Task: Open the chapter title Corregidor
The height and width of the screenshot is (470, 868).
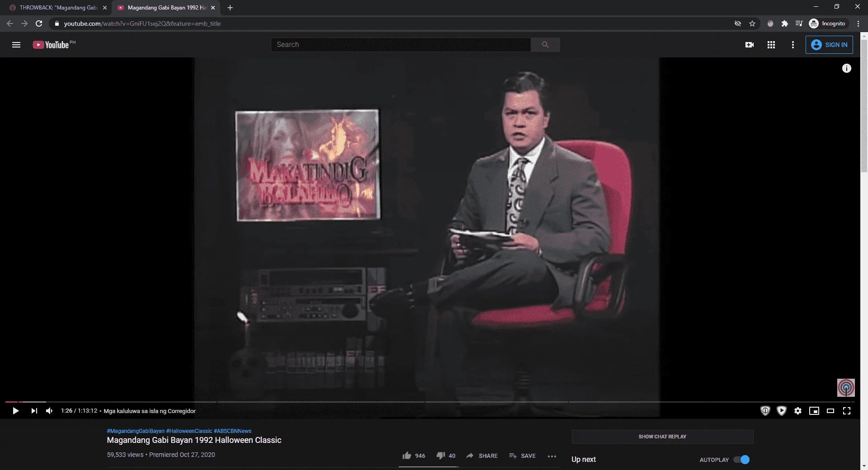Action: (150, 411)
